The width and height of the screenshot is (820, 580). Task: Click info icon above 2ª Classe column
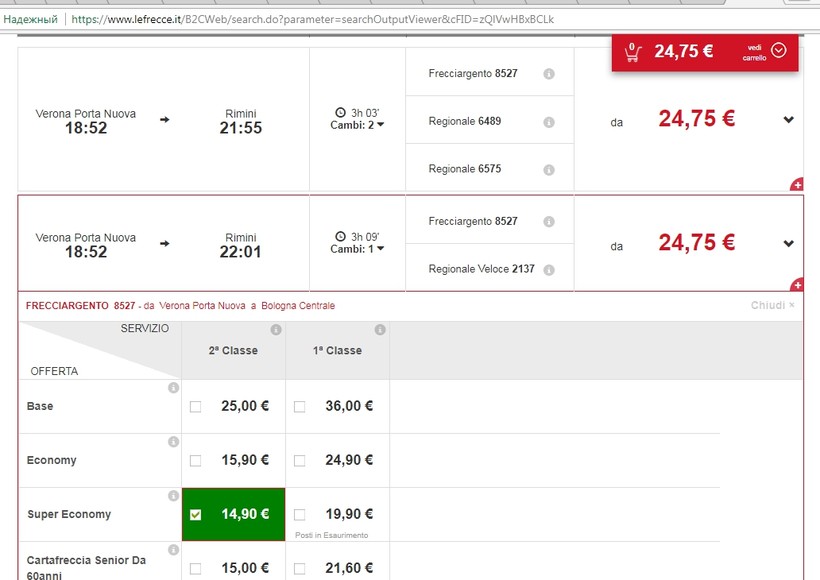point(276,330)
